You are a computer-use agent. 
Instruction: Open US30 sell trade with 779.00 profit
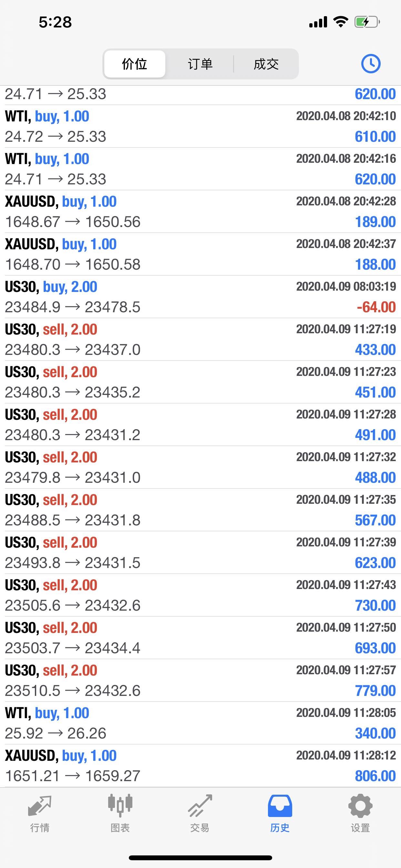click(200, 680)
